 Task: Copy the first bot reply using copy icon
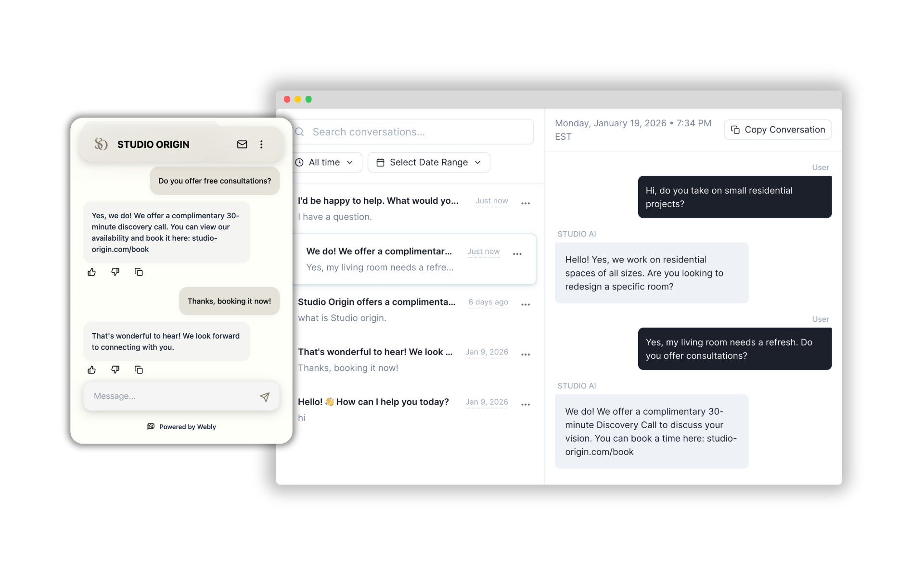[x=139, y=272]
